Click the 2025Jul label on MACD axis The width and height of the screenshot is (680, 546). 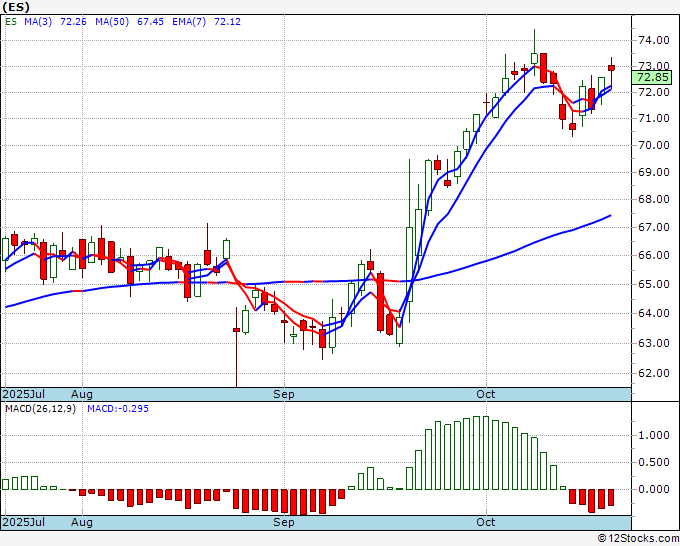[x=23, y=522]
